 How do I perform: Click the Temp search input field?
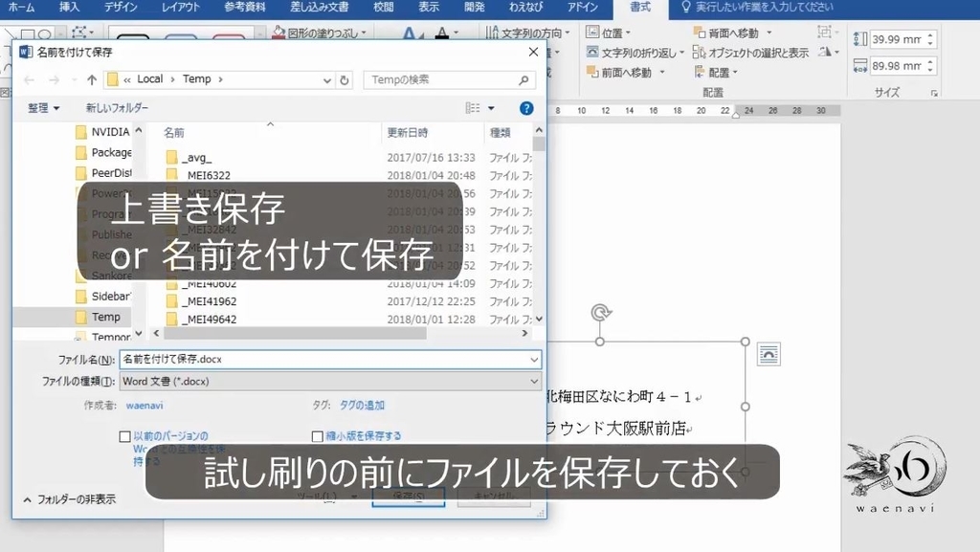tap(440, 80)
